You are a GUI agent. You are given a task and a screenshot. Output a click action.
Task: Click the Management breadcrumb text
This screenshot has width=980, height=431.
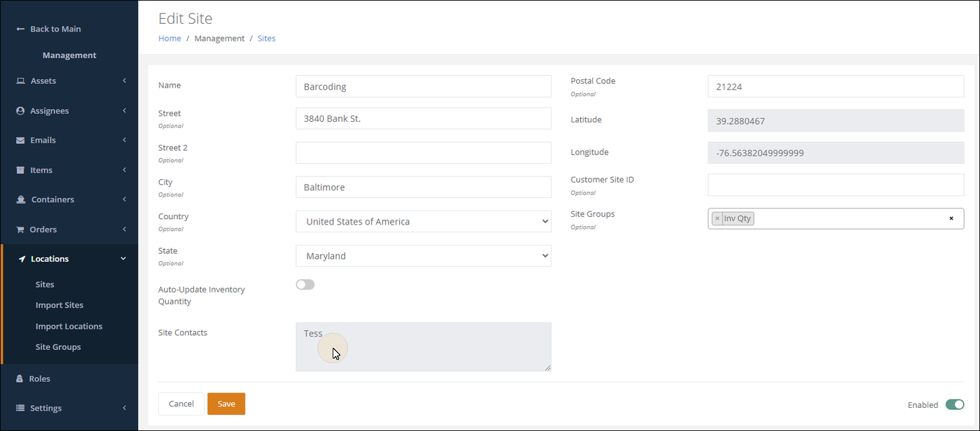click(x=220, y=38)
